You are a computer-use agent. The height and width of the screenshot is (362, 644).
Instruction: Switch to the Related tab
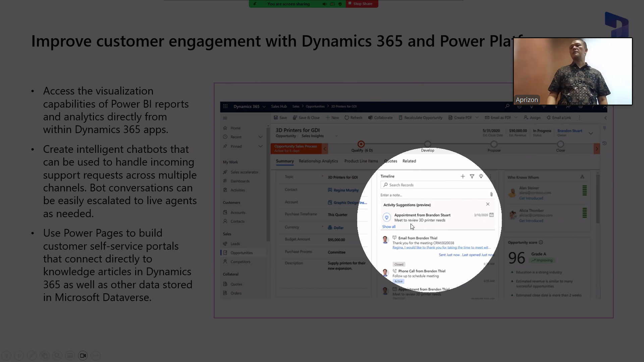pos(409,161)
